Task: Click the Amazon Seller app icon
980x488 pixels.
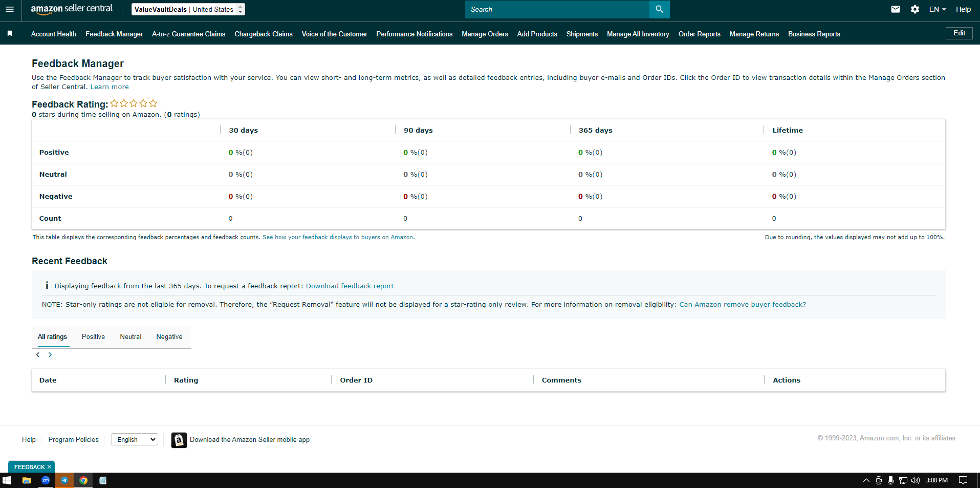Action: click(x=179, y=440)
